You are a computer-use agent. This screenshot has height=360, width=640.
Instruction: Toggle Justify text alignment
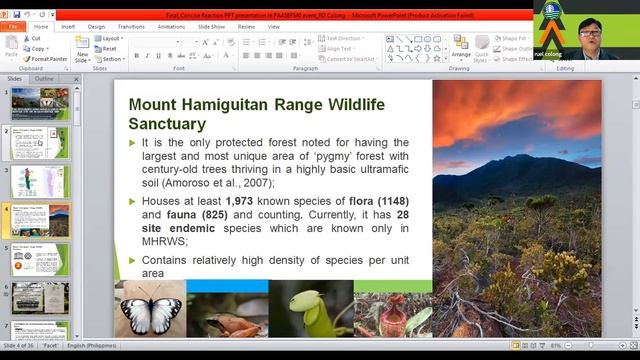279,56
